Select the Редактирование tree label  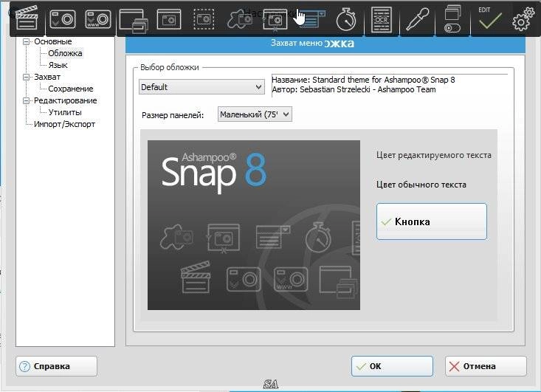pos(65,100)
